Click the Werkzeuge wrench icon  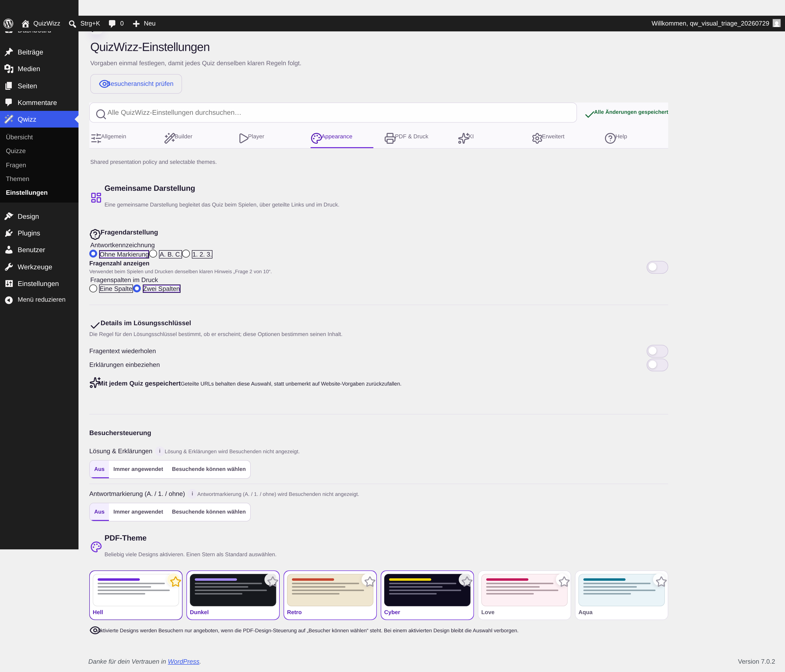[9, 267]
